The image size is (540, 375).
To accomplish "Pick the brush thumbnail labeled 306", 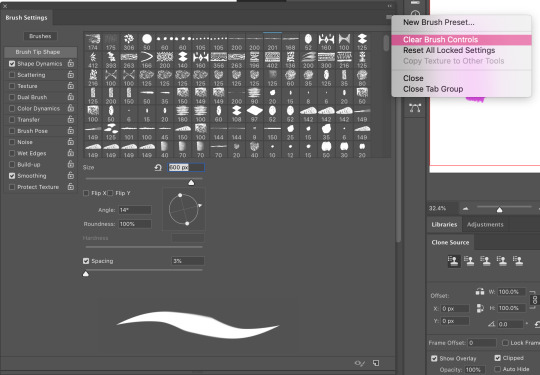I will [x=129, y=42].
